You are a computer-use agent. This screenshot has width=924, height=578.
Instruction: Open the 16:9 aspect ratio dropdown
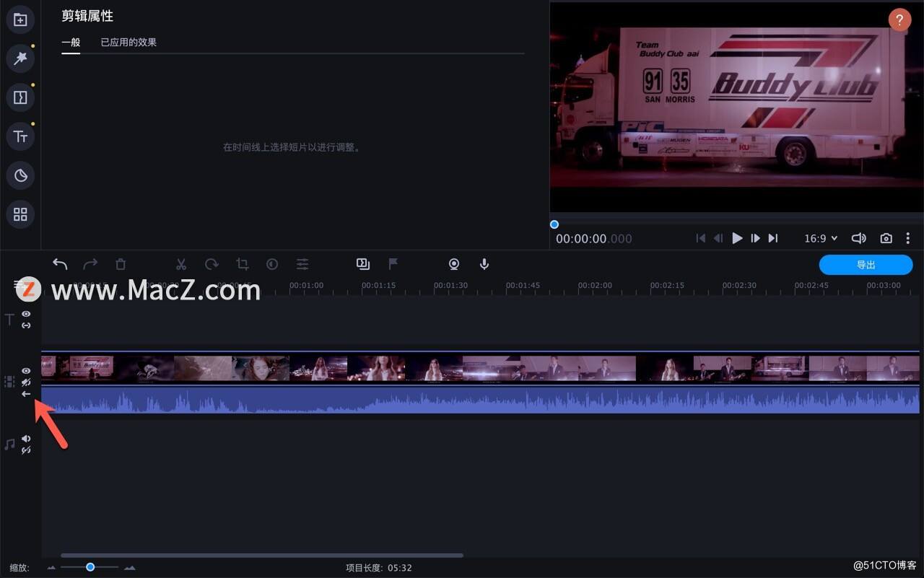[821, 238]
